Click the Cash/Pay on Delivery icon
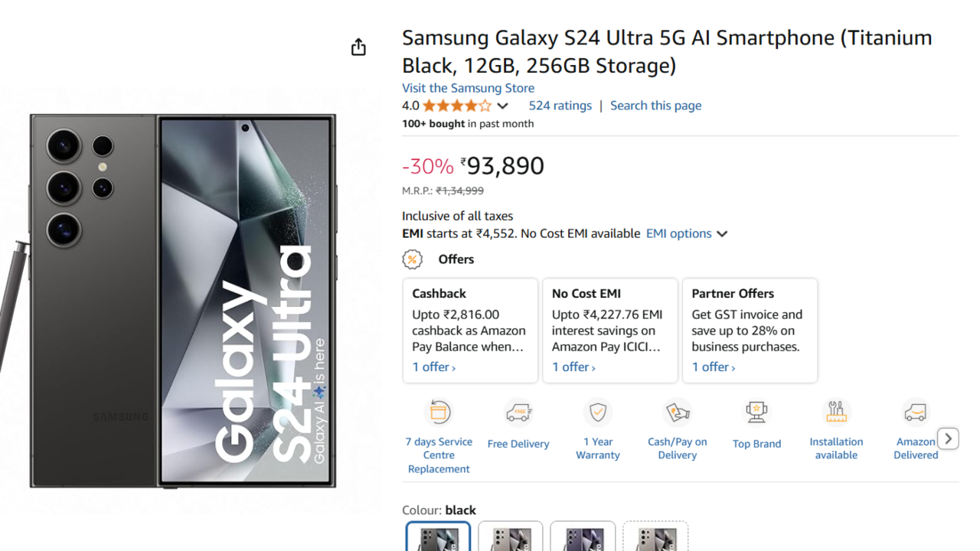This screenshot has width=980, height=551. [x=678, y=412]
